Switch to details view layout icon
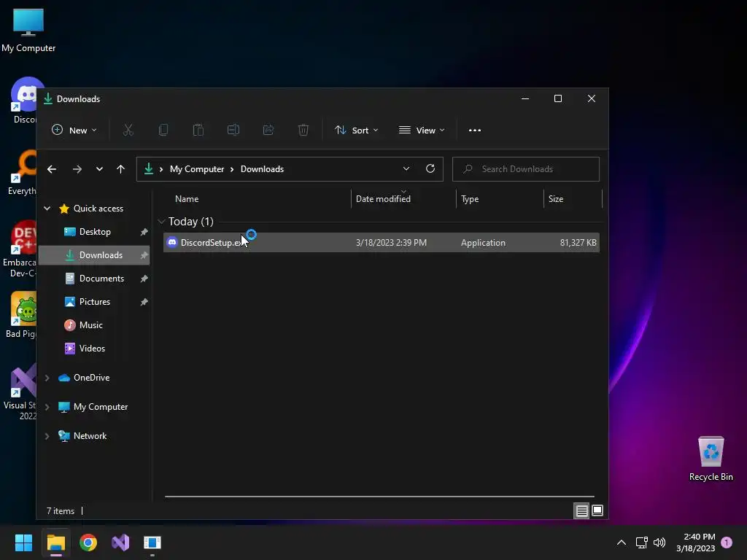The image size is (747, 560). point(581,511)
